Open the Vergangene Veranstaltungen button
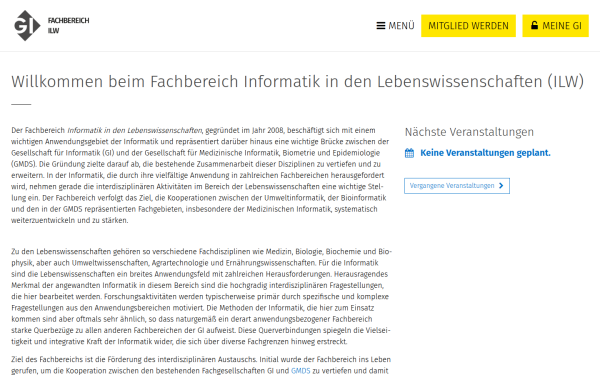This screenshot has height=375, width=600. click(x=457, y=186)
